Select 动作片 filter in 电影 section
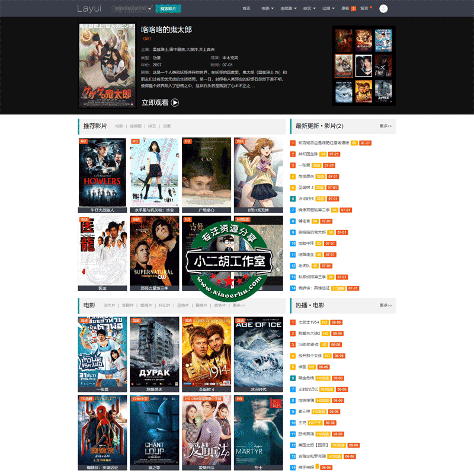This screenshot has width=474, height=476. coord(109,305)
